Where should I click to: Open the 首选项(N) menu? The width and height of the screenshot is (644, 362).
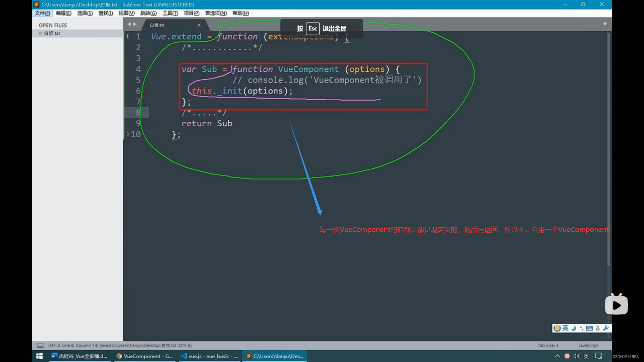tap(216, 13)
